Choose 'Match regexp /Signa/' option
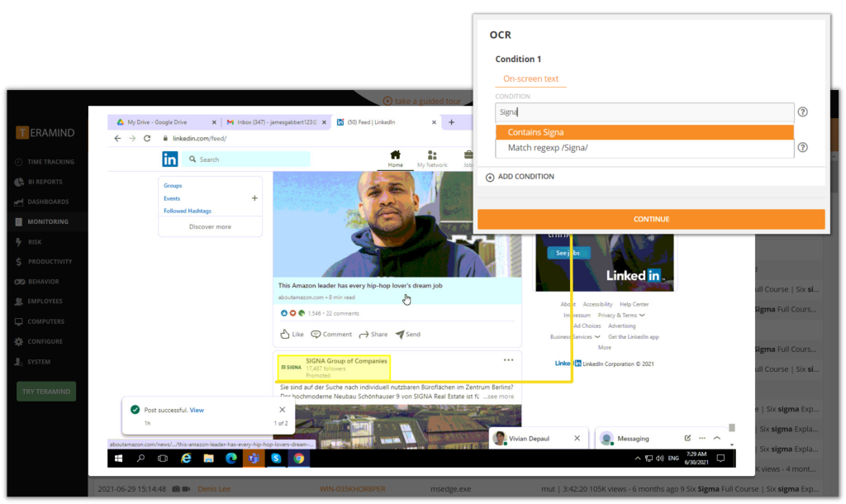The width and height of the screenshot is (846, 504). pos(644,148)
